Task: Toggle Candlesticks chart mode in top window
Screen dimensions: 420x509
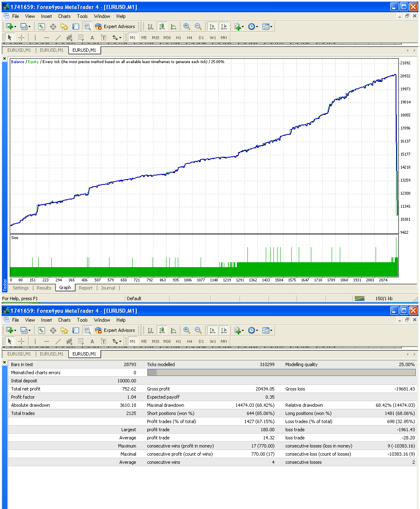Action: point(162,26)
